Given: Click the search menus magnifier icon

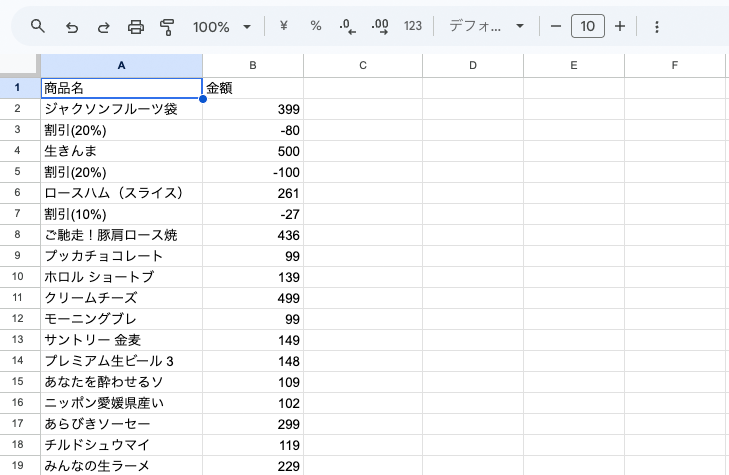Looking at the screenshot, I should pyautogui.click(x=38, y=26).
